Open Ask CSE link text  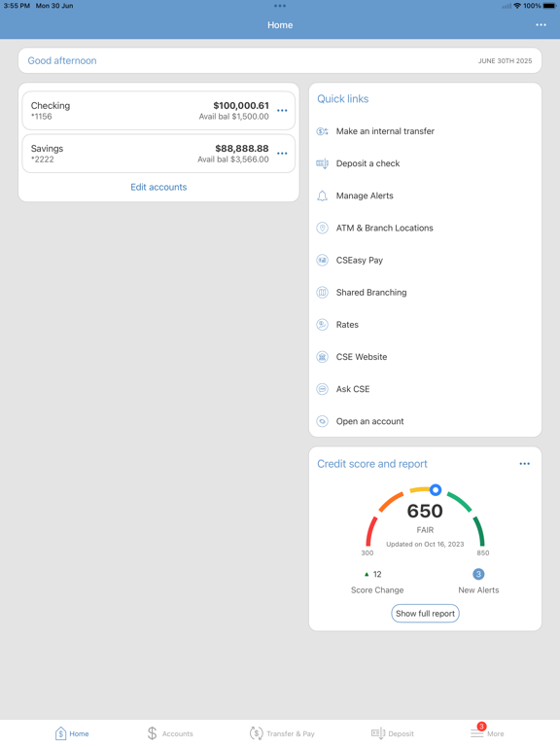pos(353,389)
